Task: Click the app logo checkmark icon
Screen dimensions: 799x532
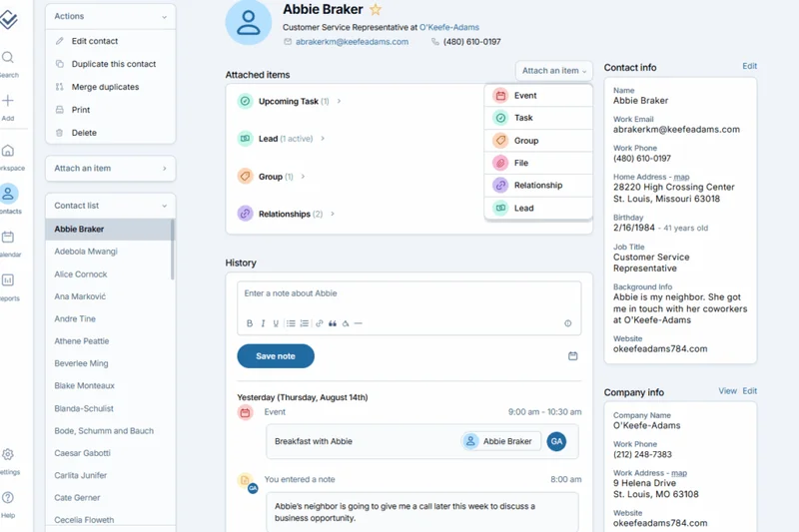Action: click(8, 19)
